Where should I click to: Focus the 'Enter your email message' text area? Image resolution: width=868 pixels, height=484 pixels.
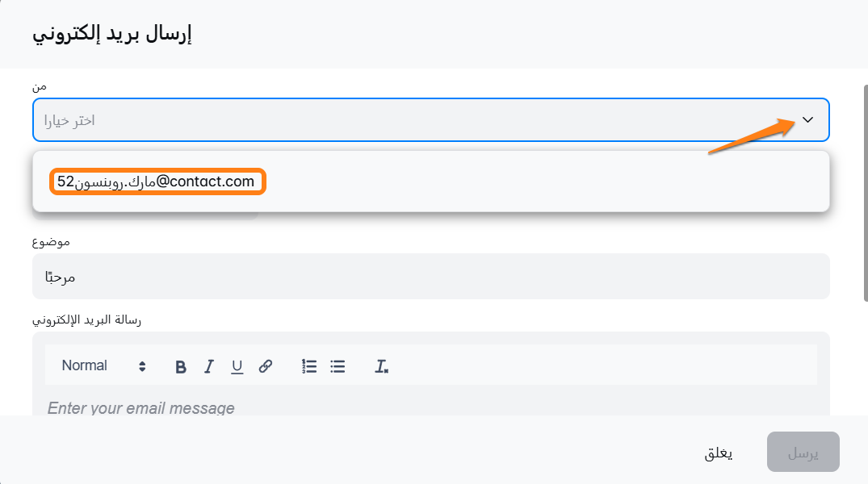(x=431, y=407)
